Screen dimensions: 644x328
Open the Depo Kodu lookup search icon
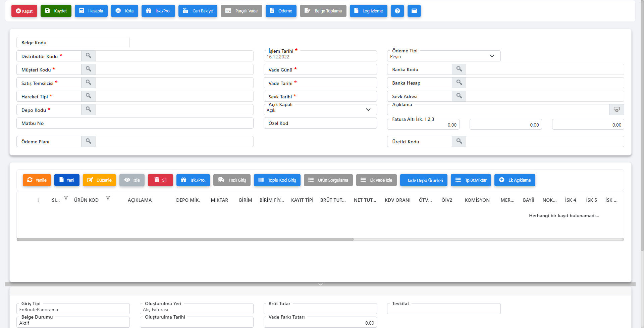point(88,109)
